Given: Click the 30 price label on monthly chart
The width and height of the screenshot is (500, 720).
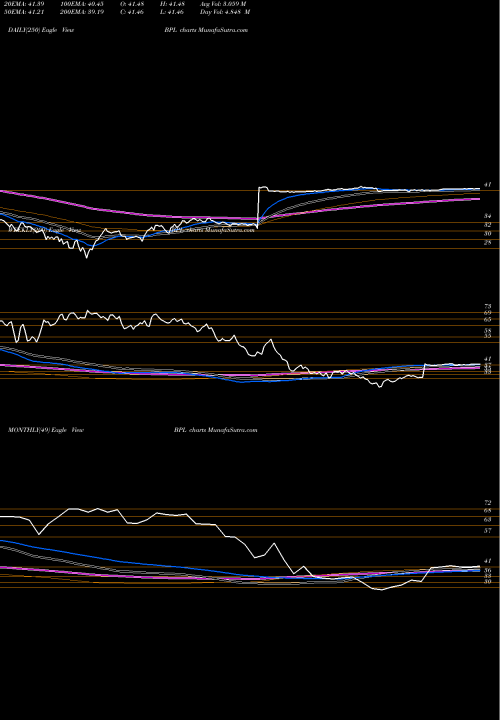Looking at the screenshot, I should click(x=488, y=581).
